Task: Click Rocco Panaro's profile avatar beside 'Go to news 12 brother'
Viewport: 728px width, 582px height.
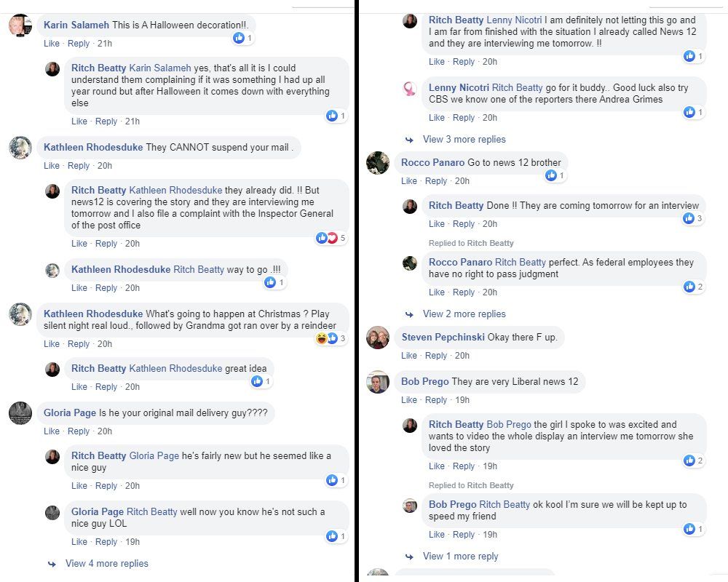Action: [x=377, y=163]
